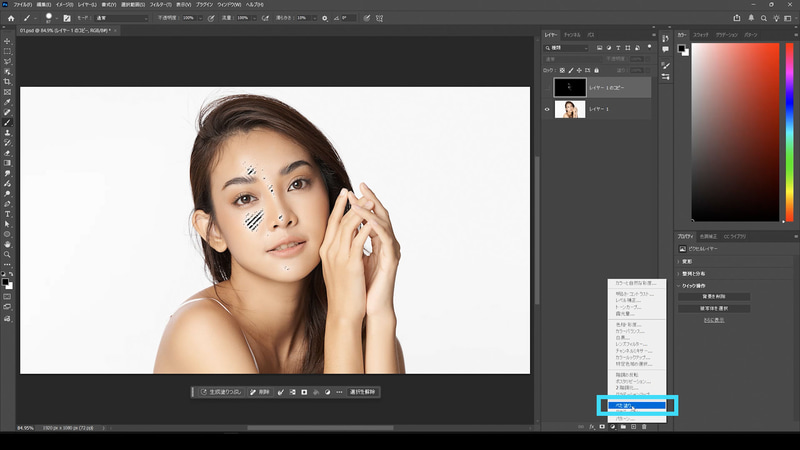Click the share icon at top right
Viewport: 800px width, 450px height.
(738, 18)
